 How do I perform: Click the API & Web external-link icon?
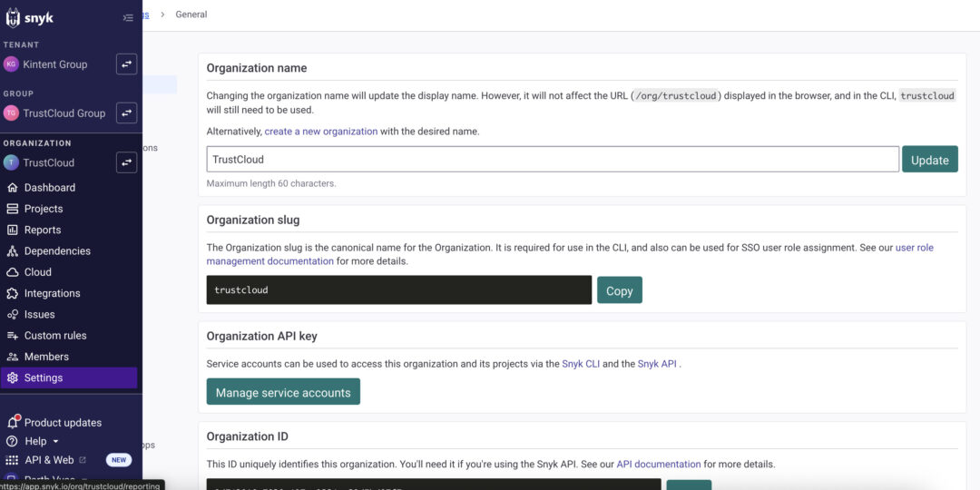[x=83, y=460]
